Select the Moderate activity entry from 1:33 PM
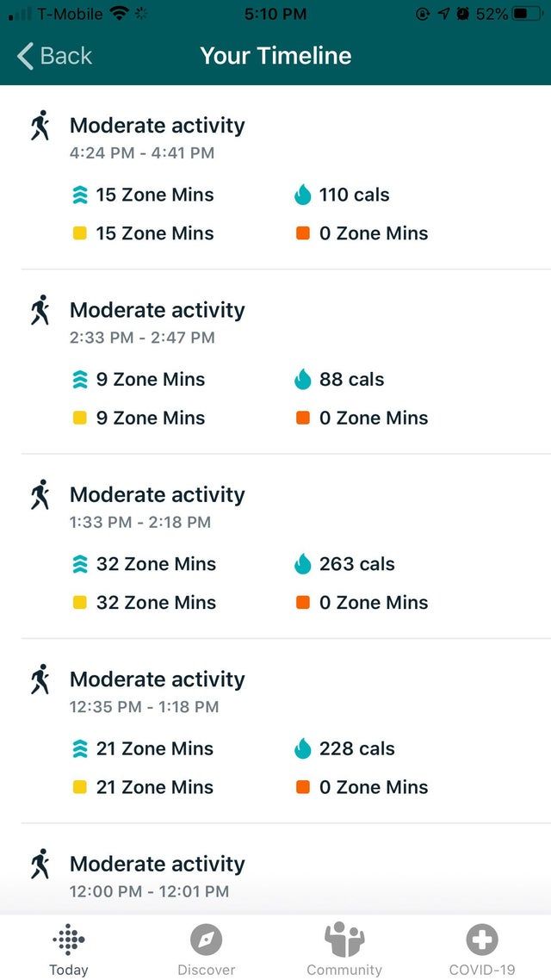Screen dimensions: 551x980 (158, 494)
